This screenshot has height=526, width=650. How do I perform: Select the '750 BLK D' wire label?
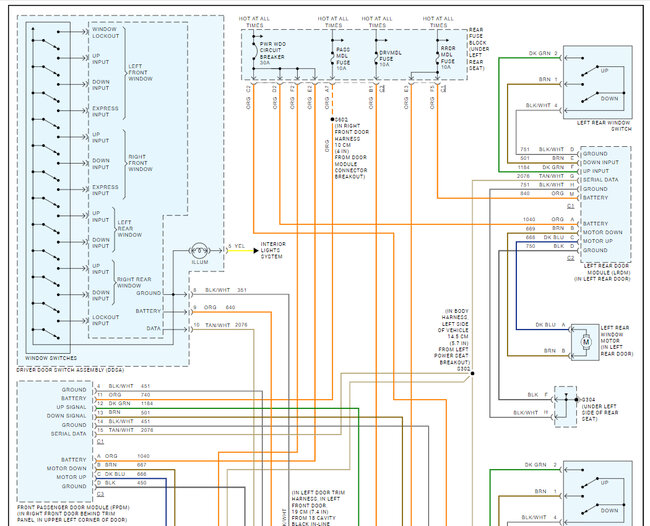pyautogui.click(x=550, y=246)
